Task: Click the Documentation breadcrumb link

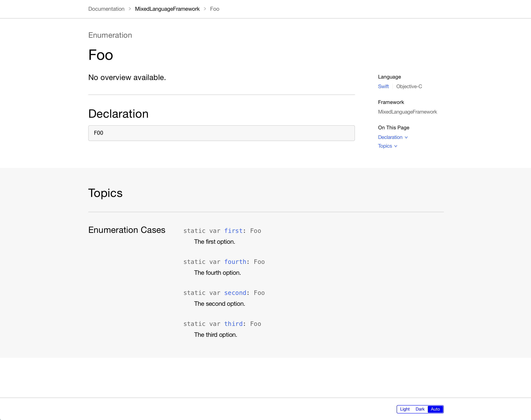Action: coord(106,9)
